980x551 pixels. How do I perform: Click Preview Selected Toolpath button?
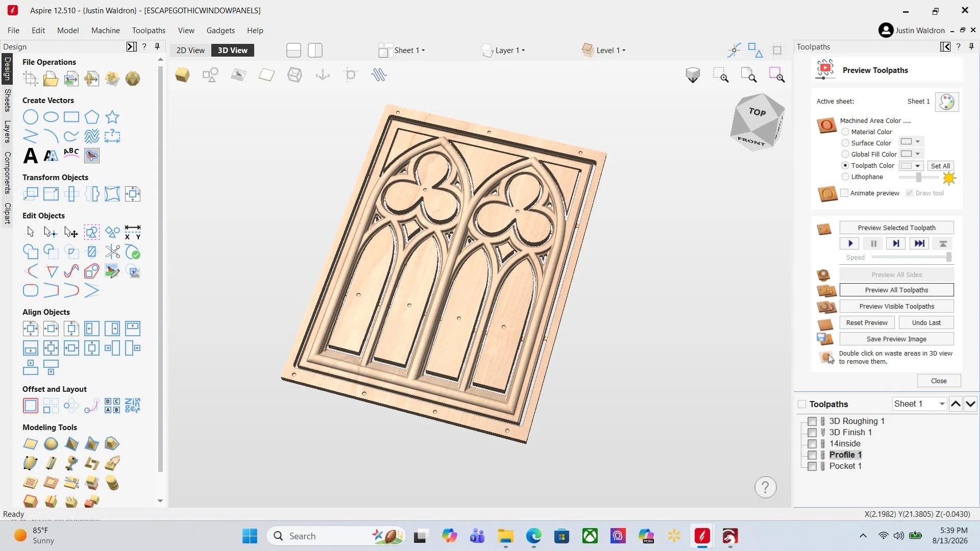tap(896, 228)
